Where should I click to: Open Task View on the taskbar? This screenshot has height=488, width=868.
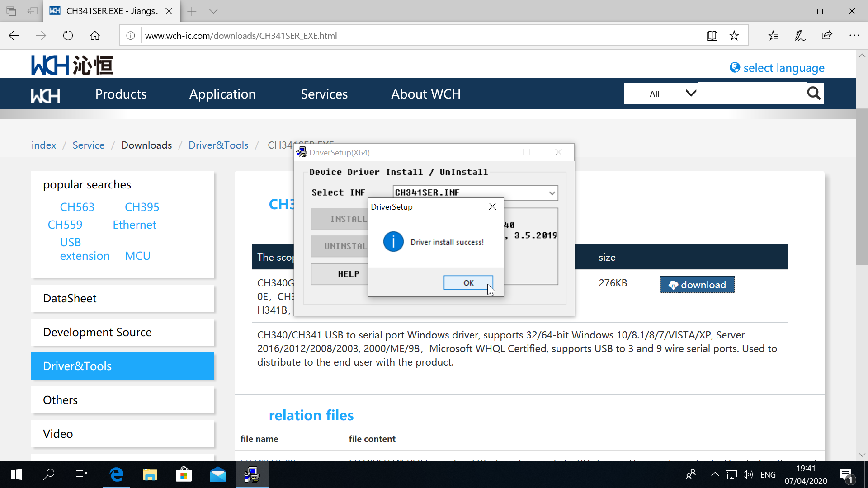[x=81, y=474]
